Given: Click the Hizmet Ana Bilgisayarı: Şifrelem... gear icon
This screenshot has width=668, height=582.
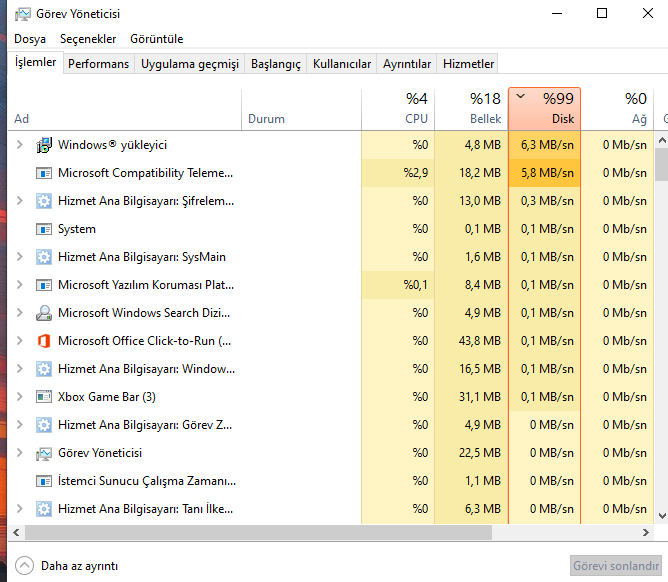Looking at the screenshot, I should point(44,201).
